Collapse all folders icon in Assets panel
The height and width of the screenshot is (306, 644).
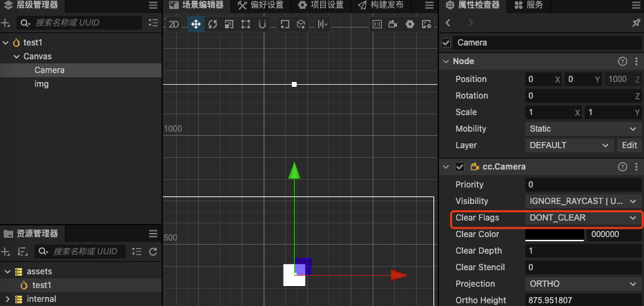click(137, 252)
